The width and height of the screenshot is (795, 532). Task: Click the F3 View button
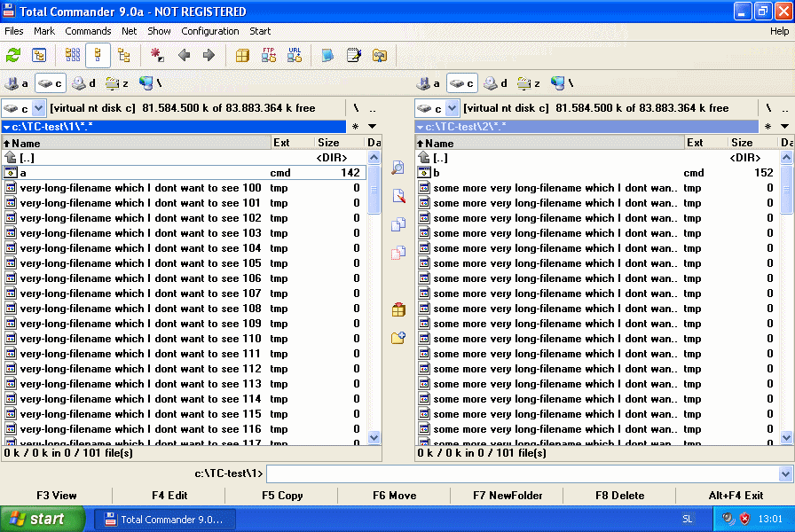coord(56,496)
